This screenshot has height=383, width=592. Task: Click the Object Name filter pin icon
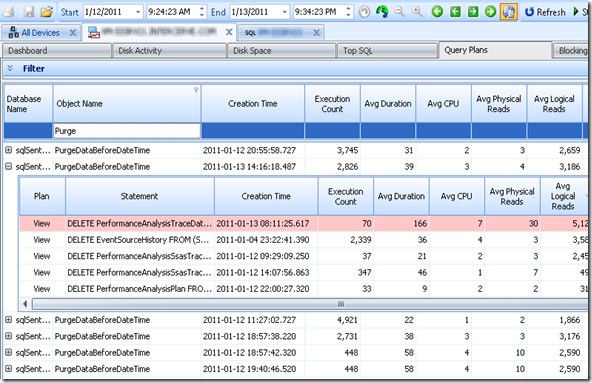196,90
